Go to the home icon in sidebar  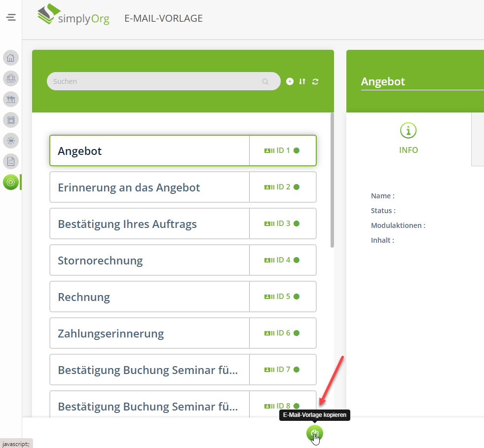coord(11,58)
